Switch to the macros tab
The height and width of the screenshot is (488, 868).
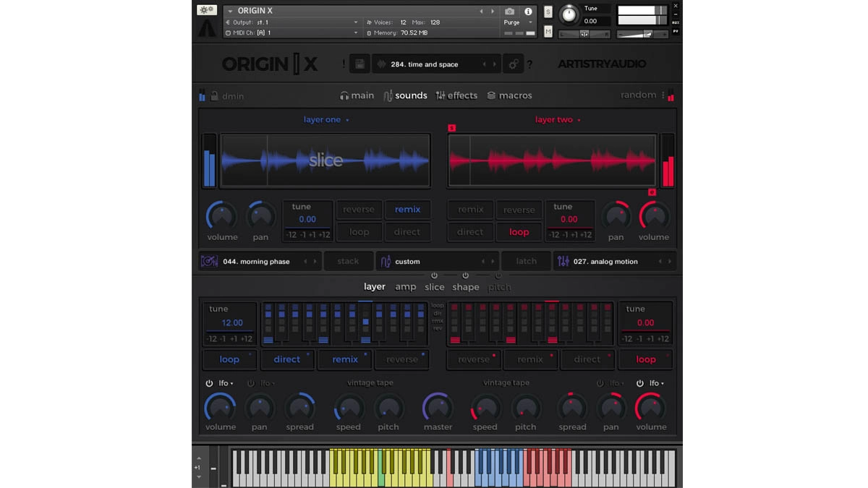click(x=509, y=95)
